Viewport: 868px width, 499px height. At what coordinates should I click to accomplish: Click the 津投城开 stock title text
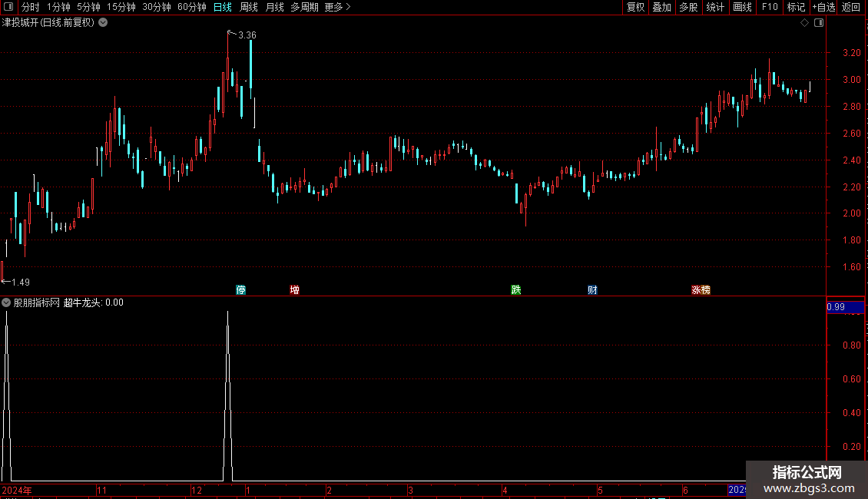(21, 22)
